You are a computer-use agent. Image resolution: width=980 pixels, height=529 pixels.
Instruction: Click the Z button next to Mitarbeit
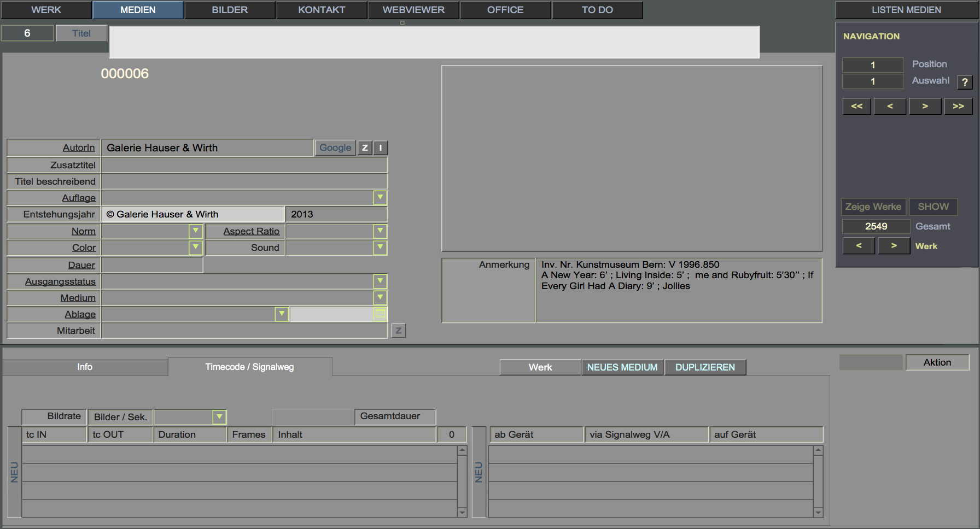point(398,331)
